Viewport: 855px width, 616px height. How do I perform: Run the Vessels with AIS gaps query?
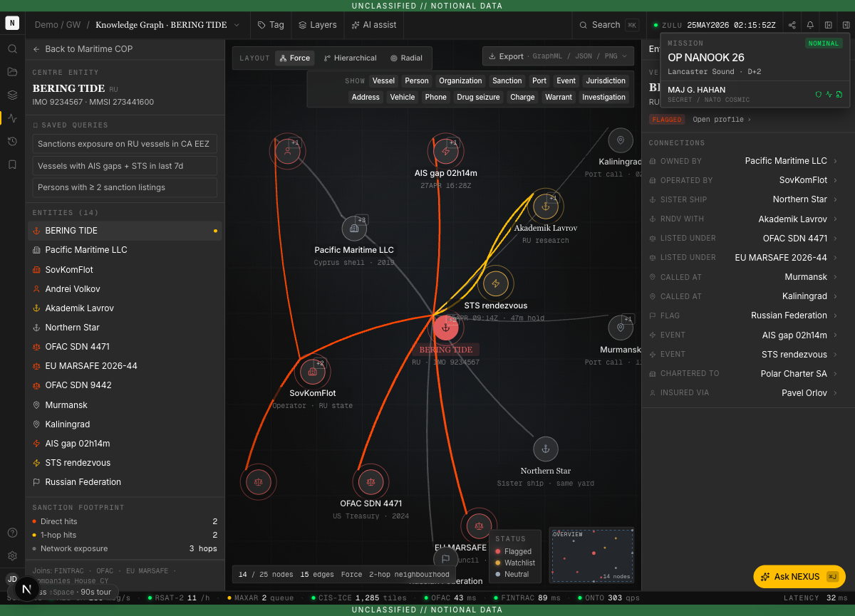(125, 166)
